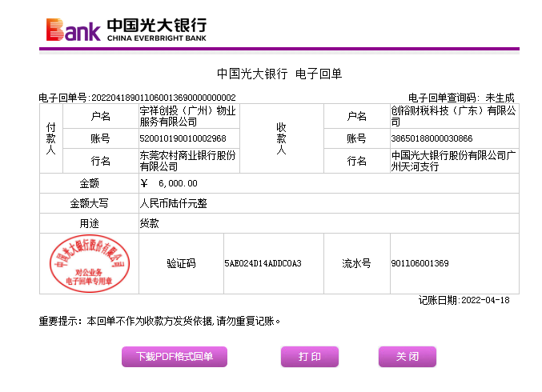Click the 打印 button
Viewport: 542px width, 392px height.
309,357
